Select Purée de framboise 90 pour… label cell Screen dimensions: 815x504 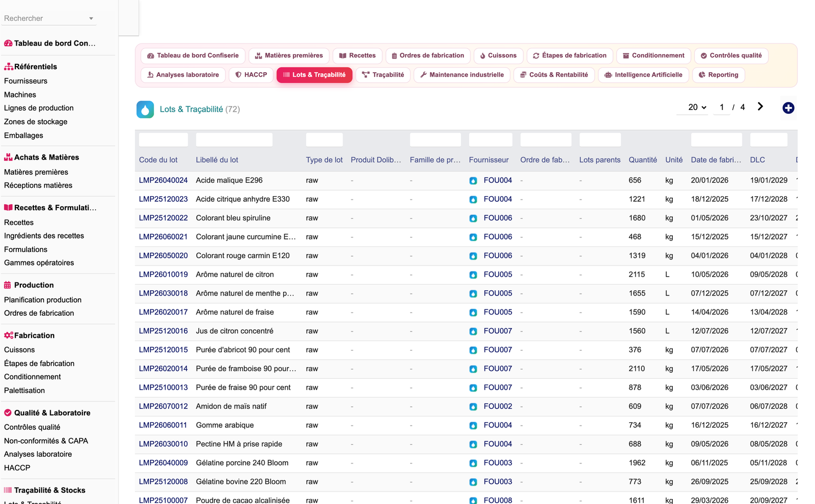coord(246,369)
